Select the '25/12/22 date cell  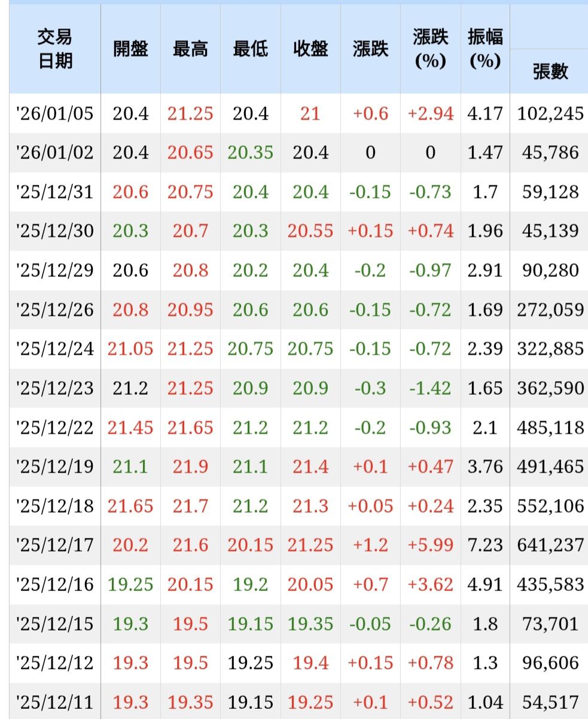(x=55, y=428)
